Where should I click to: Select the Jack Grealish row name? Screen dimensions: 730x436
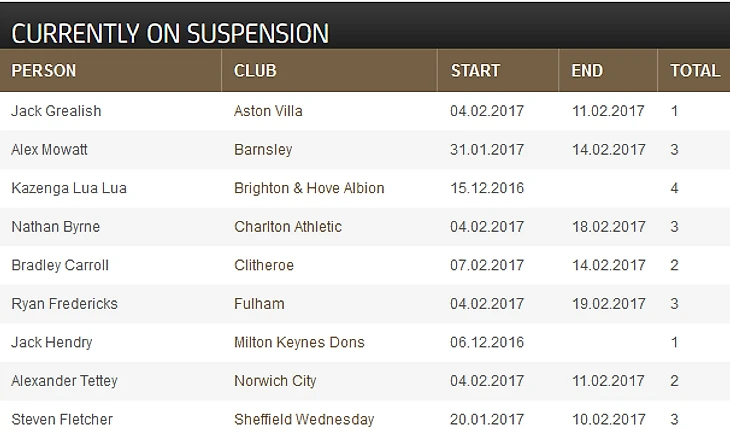tap(56, 111)
